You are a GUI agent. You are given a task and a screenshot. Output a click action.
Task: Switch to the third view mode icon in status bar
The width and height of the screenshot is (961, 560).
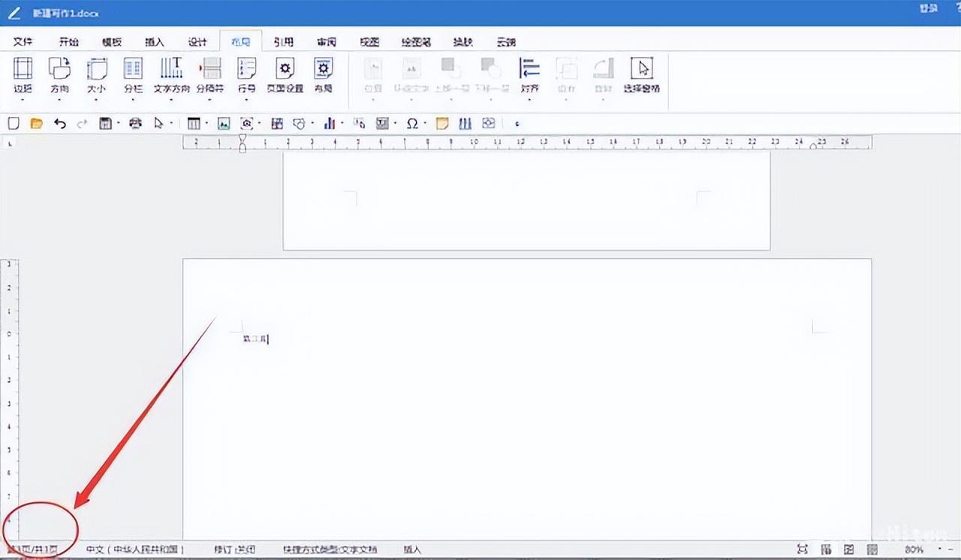click(849, 549)
